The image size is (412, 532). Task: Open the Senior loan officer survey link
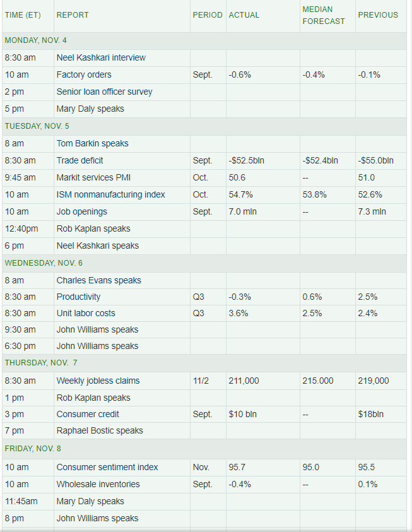pyautogui.click(x=104, y=92)
